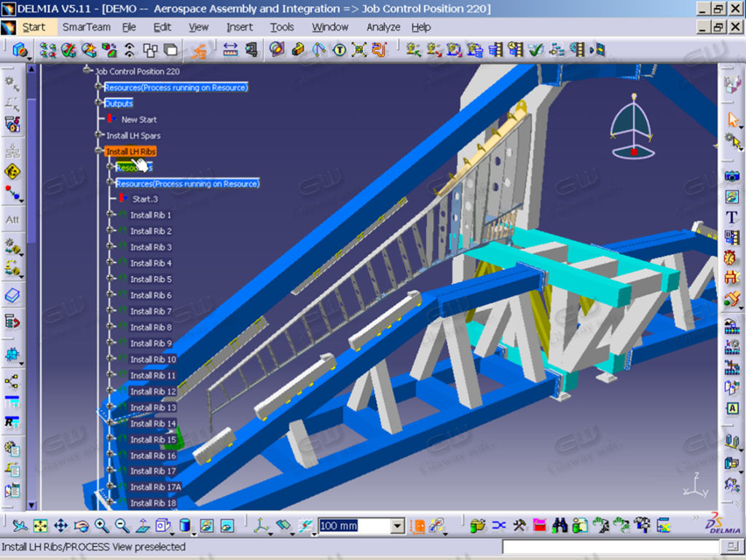Expand the Outputs node
Screen dimensions: 746x560
click(x=99, y=103)
